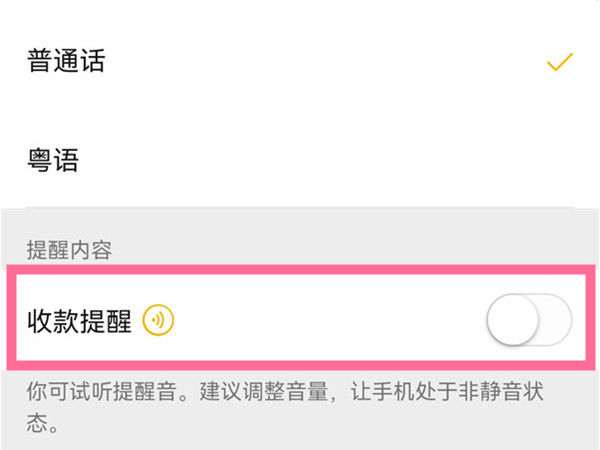Select 粤语 as the voice language
Image resolution: width=600 pixels, height=450 pixels.
coord(52,160)
